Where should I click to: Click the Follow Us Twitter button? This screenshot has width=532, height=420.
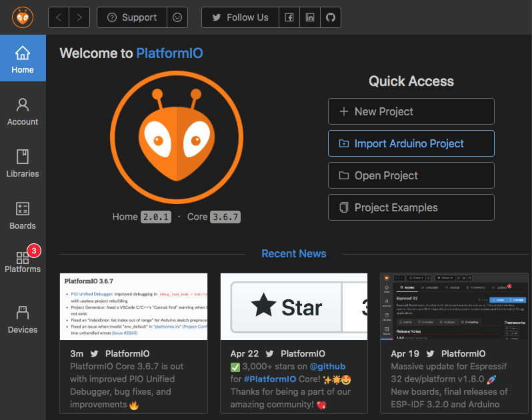coord(240,17)
